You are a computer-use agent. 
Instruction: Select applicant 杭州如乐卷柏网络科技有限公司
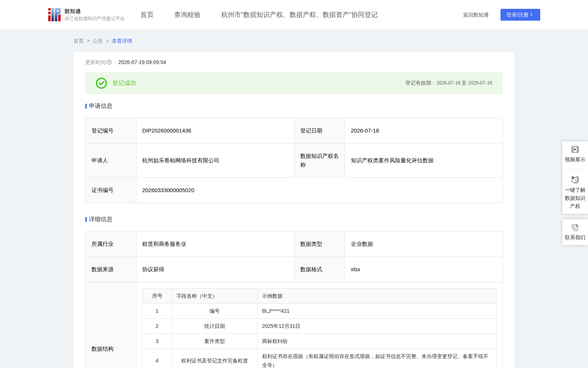pos(181,160)
